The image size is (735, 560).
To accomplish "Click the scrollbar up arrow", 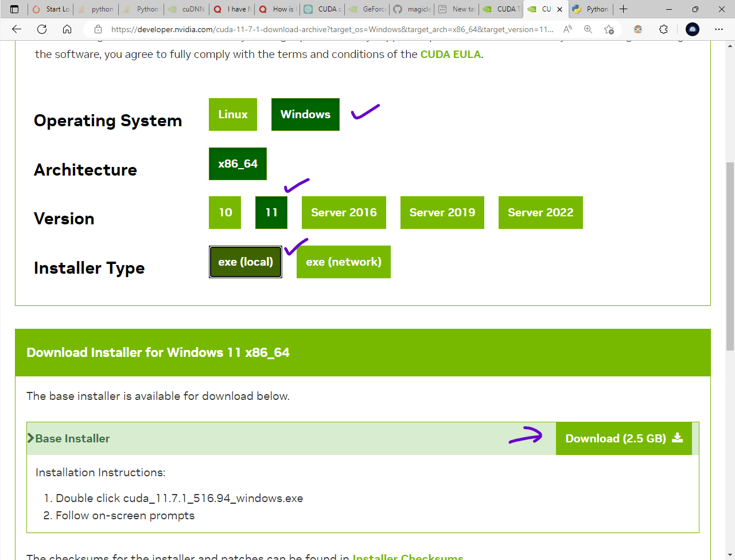I will point(730,45).
